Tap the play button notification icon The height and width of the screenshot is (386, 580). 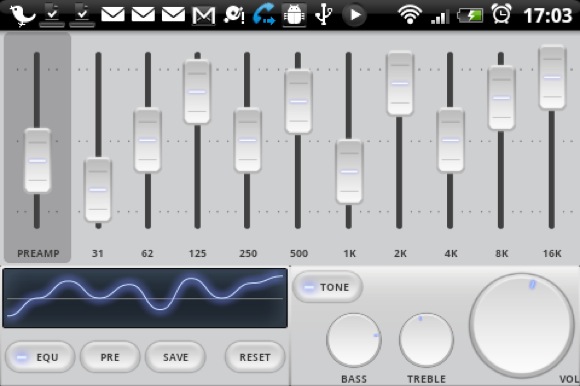(354, 15)
